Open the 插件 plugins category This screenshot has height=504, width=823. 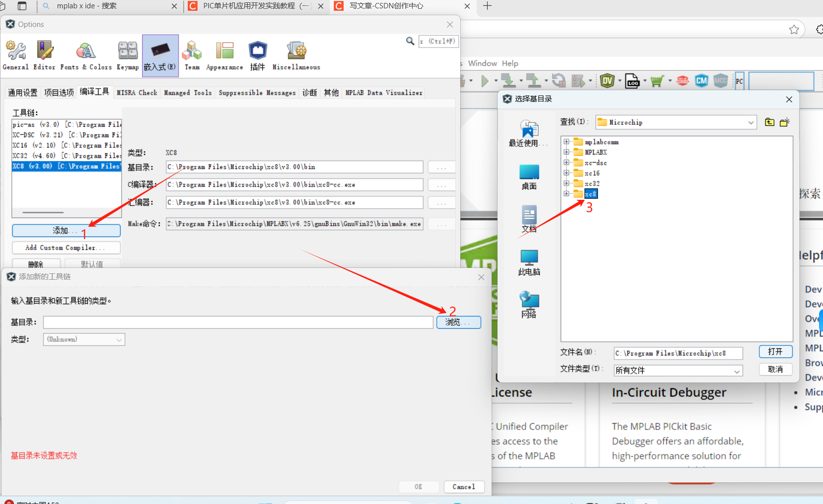(x=258, y=56)
